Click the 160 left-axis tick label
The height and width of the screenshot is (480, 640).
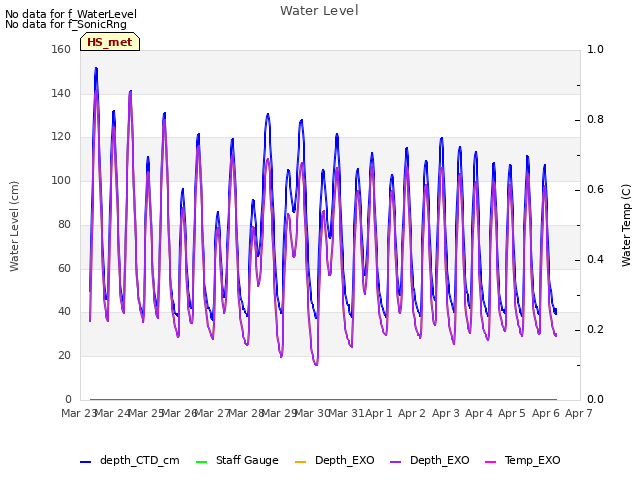[x=61, y=49]
